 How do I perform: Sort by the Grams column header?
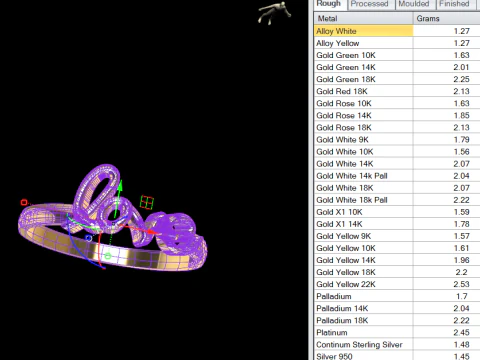click(x=447, y=18)
